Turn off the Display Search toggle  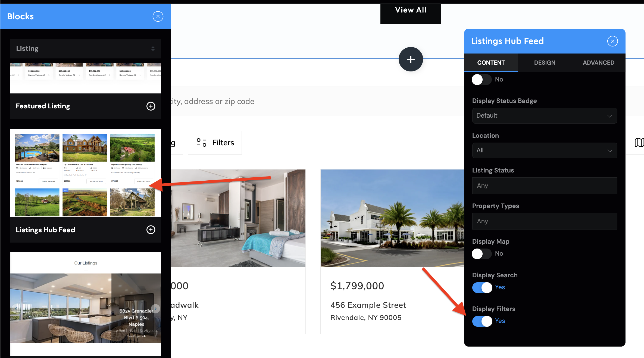pos(482,287)
